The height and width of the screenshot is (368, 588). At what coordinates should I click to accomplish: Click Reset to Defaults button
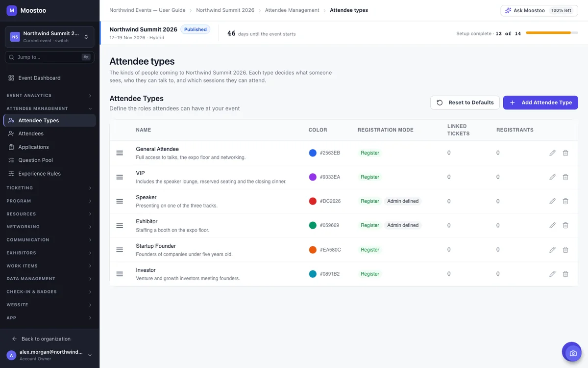click(465, 103)
